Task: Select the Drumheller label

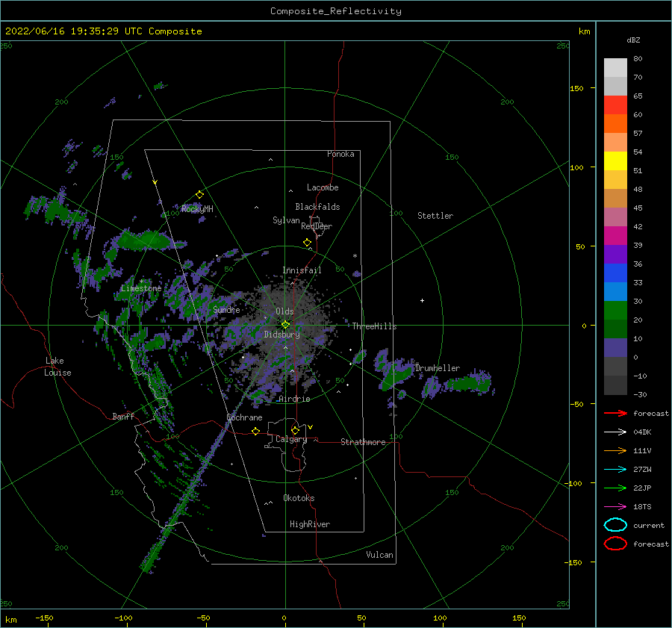Action: click(438, 368)
